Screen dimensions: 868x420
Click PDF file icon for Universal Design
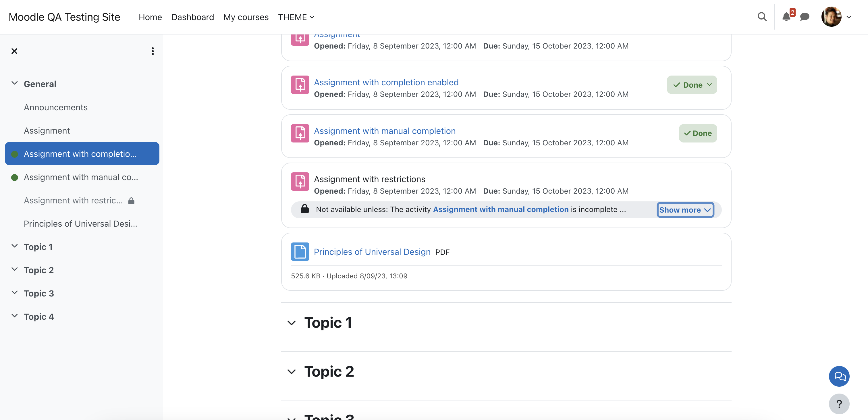[300, 251]
